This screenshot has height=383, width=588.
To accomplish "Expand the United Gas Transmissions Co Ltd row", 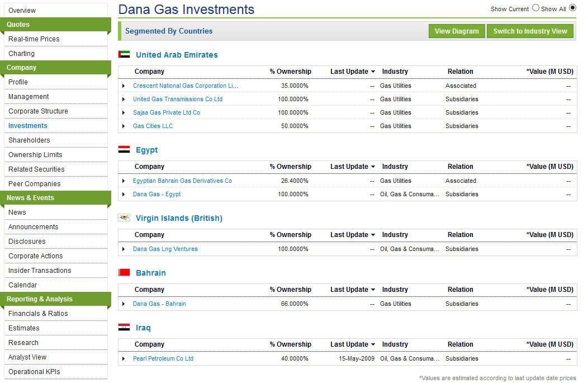I will click(x=124, y=100).
